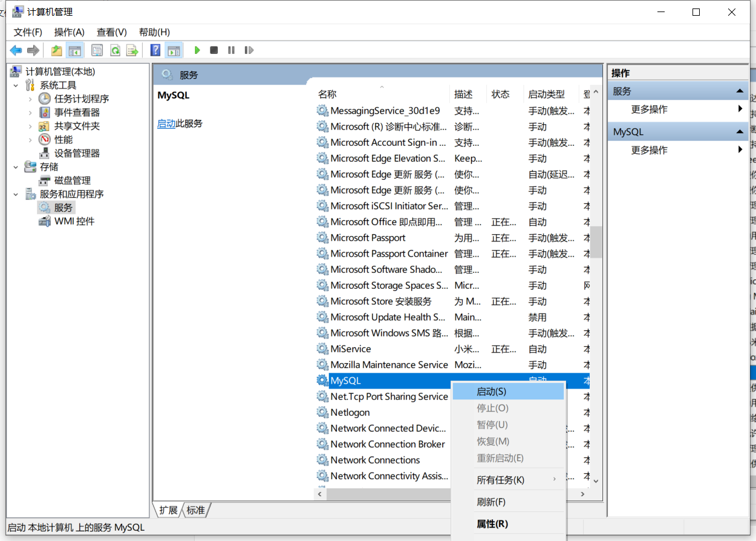The width and height of the screenshot is (756, 541).
Task: Choose 启动(S) in context menu
Action: tap(508, 392)
